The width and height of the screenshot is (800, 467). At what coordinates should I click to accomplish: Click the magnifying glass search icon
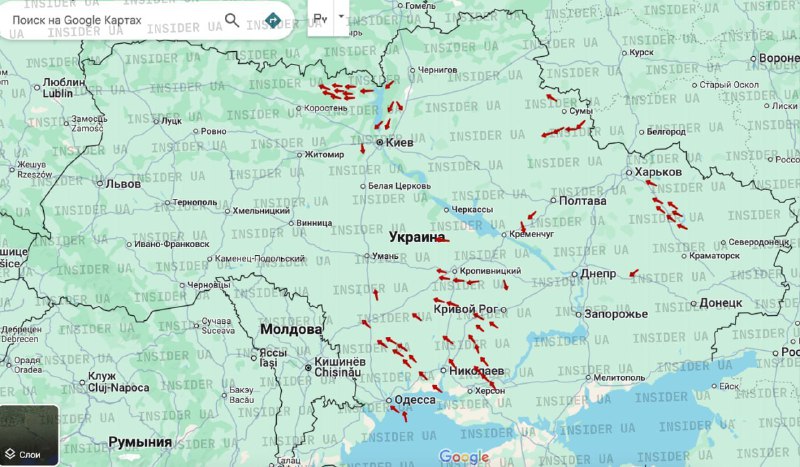[x=232, y=20]
